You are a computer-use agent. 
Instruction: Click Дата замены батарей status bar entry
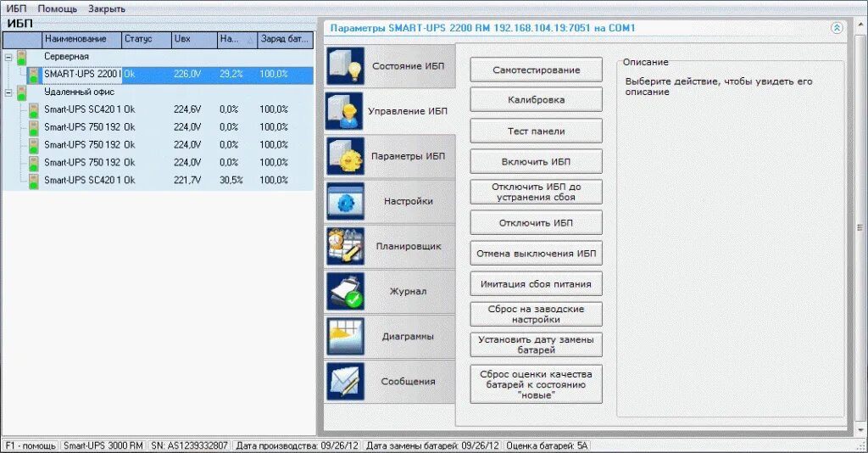(x=432, y=445)
